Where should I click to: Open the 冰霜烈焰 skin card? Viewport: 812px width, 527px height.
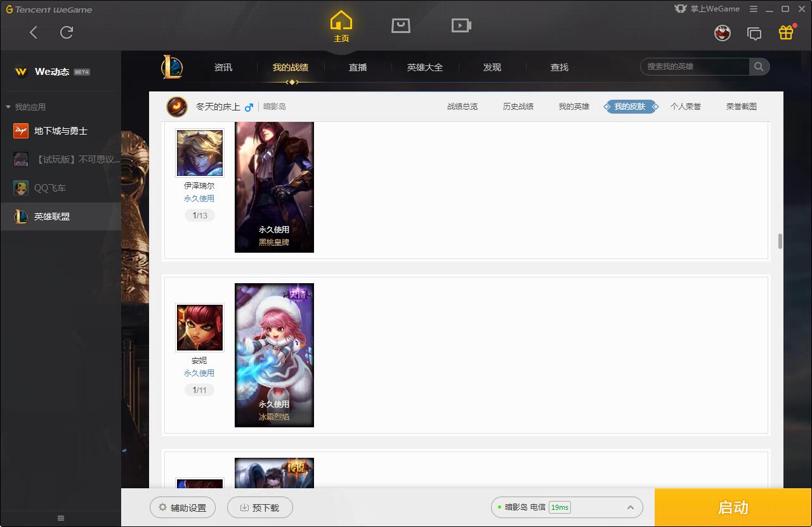274,356
